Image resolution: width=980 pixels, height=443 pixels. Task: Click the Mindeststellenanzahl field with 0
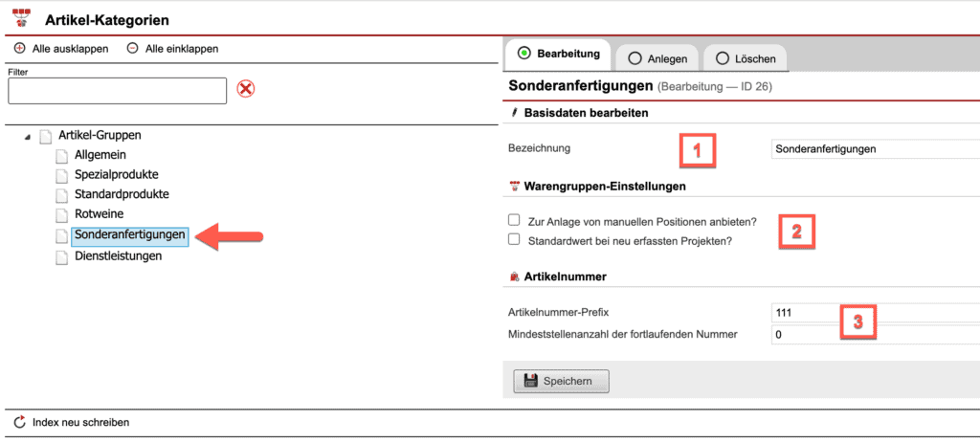pos(875,335)
